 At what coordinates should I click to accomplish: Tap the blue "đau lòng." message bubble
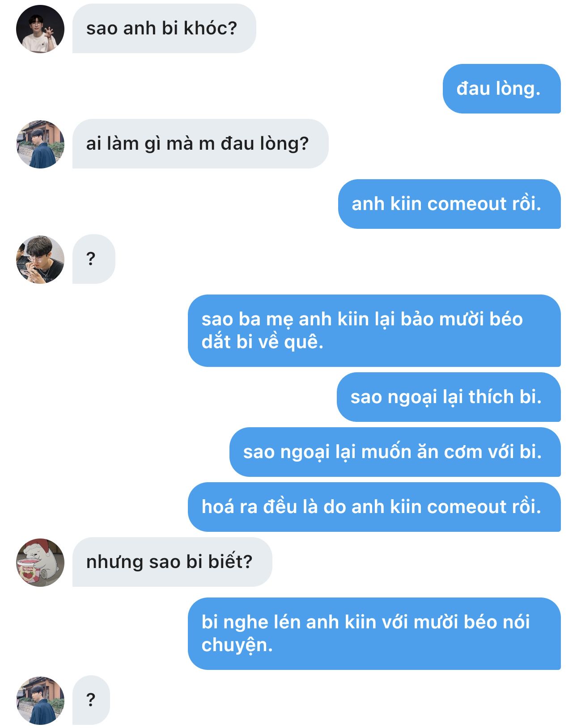point(501,88)
